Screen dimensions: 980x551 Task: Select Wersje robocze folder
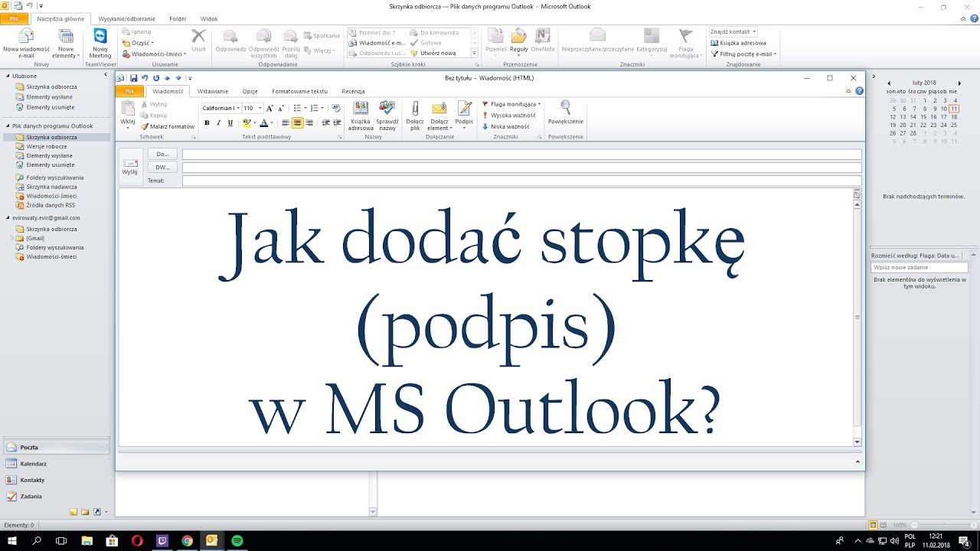46,146
